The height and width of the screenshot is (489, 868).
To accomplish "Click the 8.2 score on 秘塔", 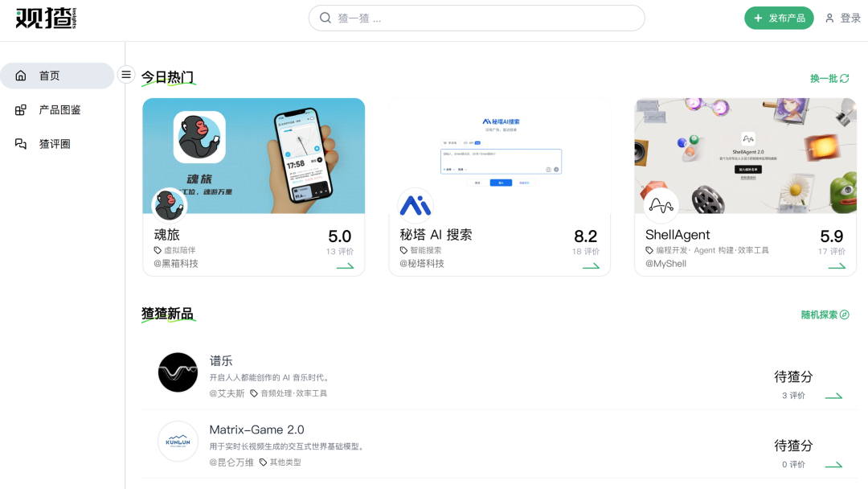I will point(586,236).
